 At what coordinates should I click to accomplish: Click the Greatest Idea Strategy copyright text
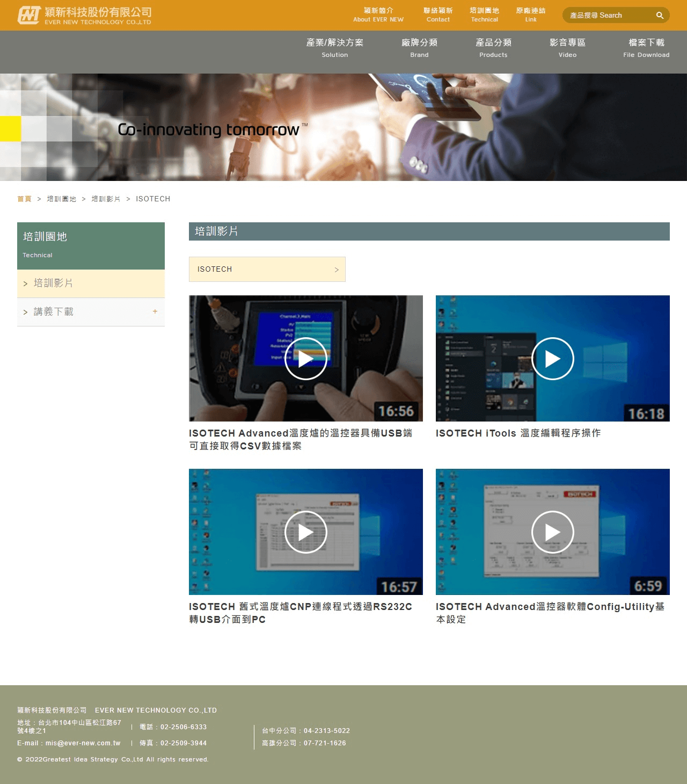click(x=113, y=759)
